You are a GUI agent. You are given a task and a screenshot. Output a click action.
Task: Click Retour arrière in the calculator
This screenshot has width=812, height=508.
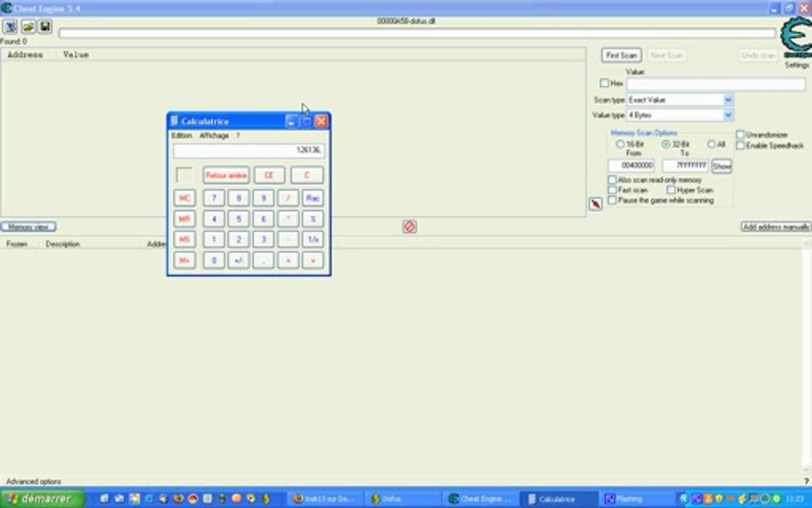click(226, 175)
